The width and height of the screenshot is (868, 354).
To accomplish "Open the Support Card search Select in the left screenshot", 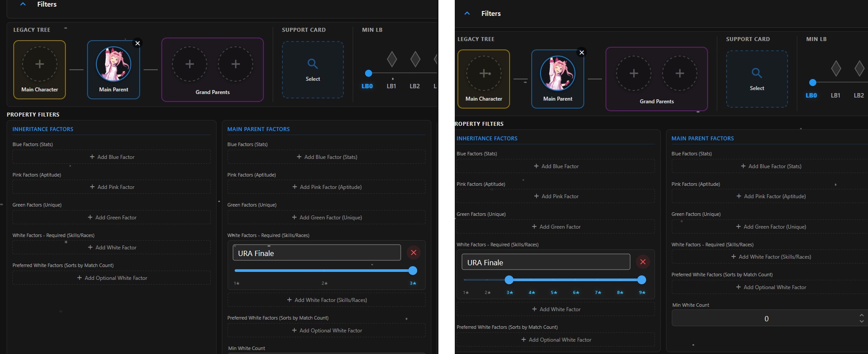I will coord(313,70).
